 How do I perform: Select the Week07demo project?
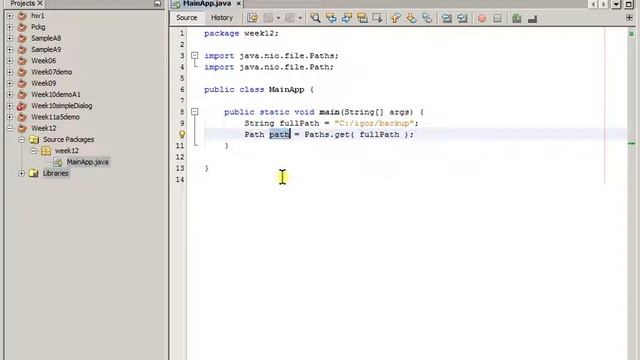point(51,72)
